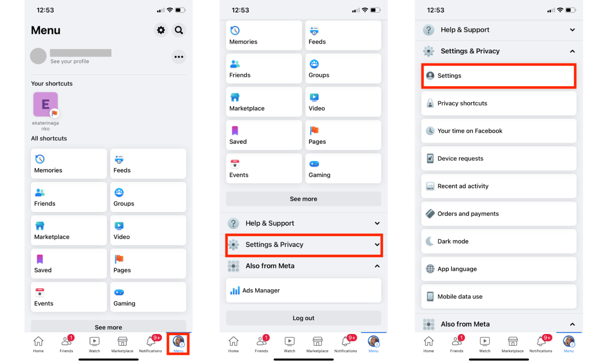Screen dimensions: 607x364
Task: Tap Friends tab in left screen bottom bar
Action: pos(66,344)
